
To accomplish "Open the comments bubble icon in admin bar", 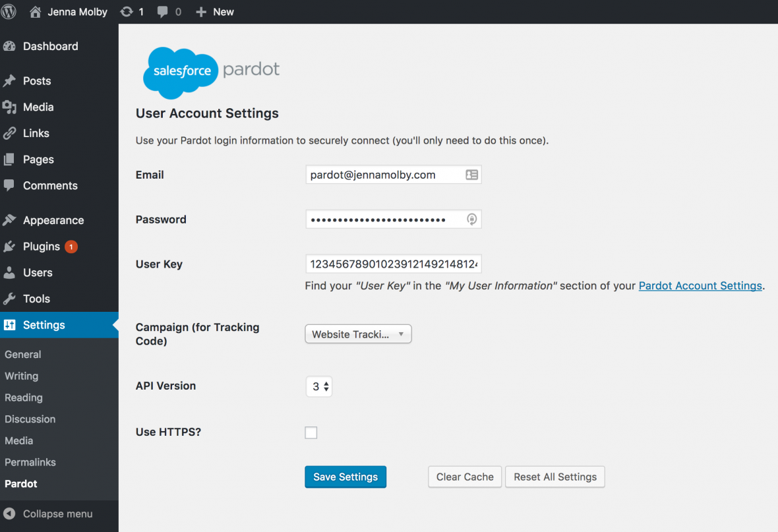I will tap(163, 12).
